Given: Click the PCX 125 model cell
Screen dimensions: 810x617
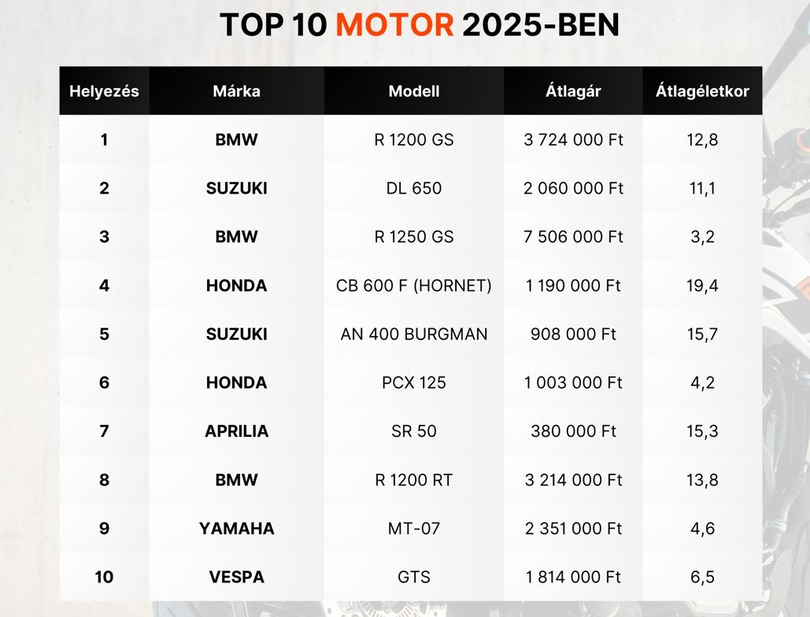Looking at the screenshot, I should tap(414, 382).
